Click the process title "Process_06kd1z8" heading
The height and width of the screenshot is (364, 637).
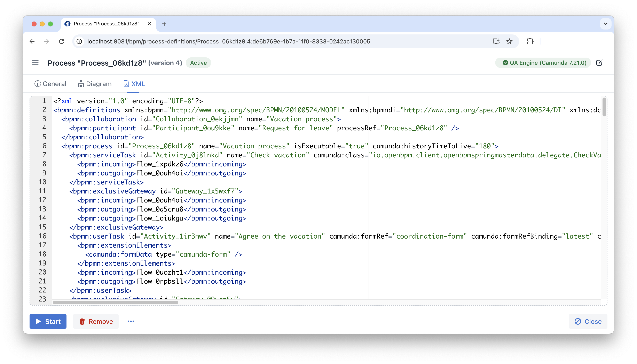coord(97,63)
